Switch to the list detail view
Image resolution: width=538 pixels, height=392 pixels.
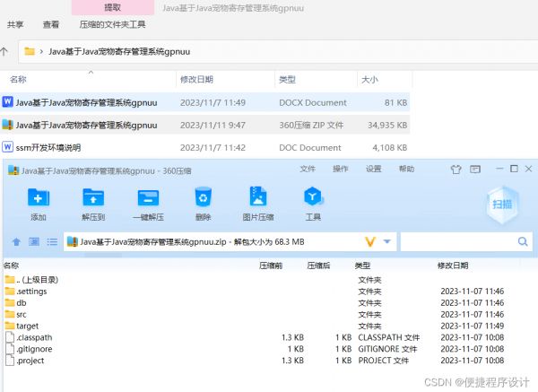52,242
